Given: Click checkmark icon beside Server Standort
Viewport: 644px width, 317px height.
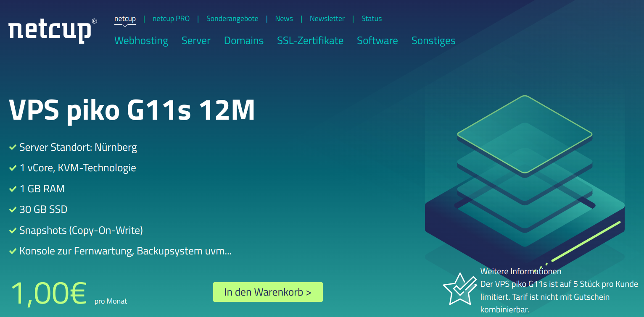Looking at the screenshot, I should pyautogui.click(x=13, y=147).
